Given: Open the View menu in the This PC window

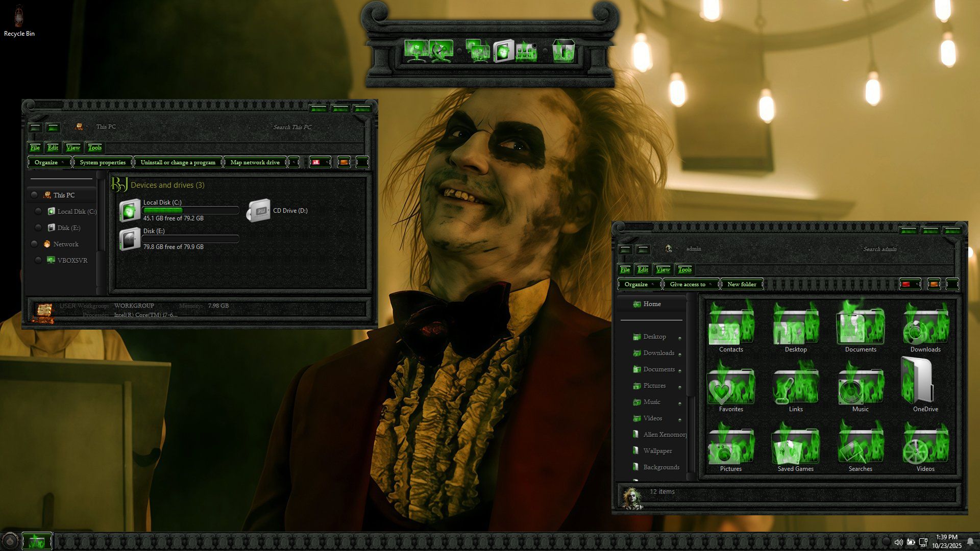Looking at the screenshot, I should (73, 147).
